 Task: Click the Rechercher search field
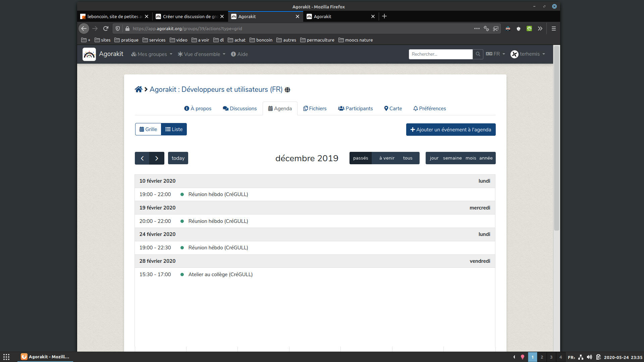(x=440, y=54)
